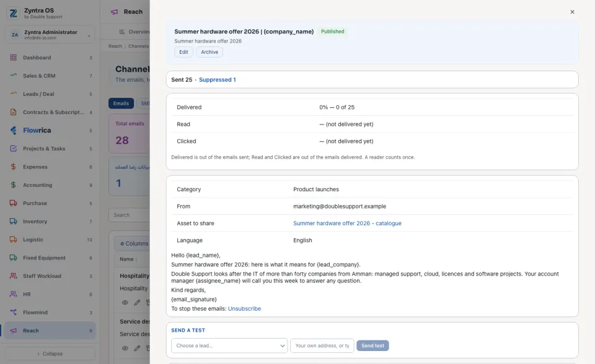Click the Expenses dollar icon
This screenshot has height=364, width=595.
(x=13, y=167)
